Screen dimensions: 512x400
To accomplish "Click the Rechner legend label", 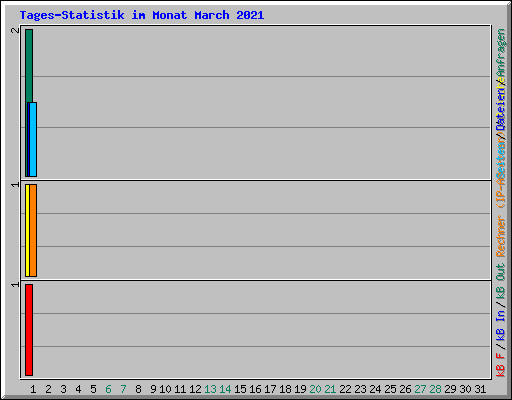I will (500, 236).
